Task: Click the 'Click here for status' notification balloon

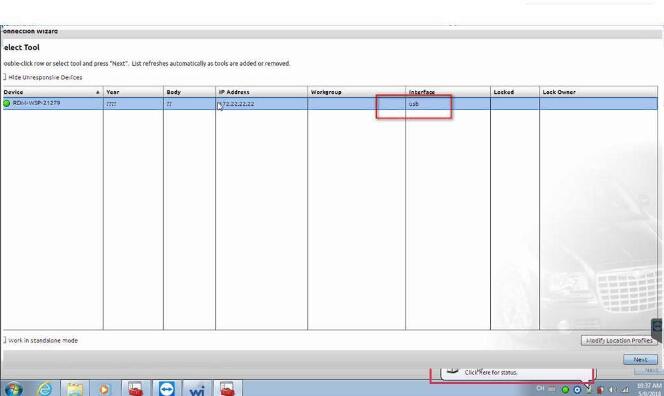Action: pos(517,374)
